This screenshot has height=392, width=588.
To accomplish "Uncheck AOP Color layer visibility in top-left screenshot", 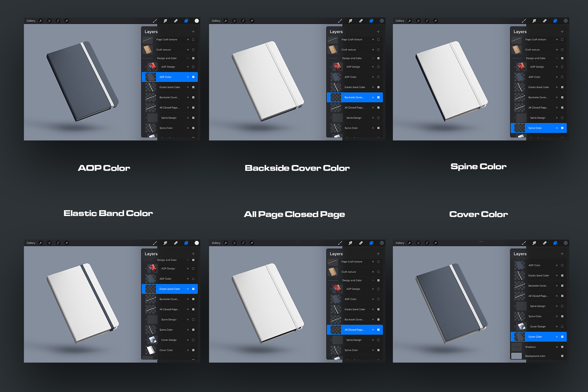I will [x=193, y=77].
